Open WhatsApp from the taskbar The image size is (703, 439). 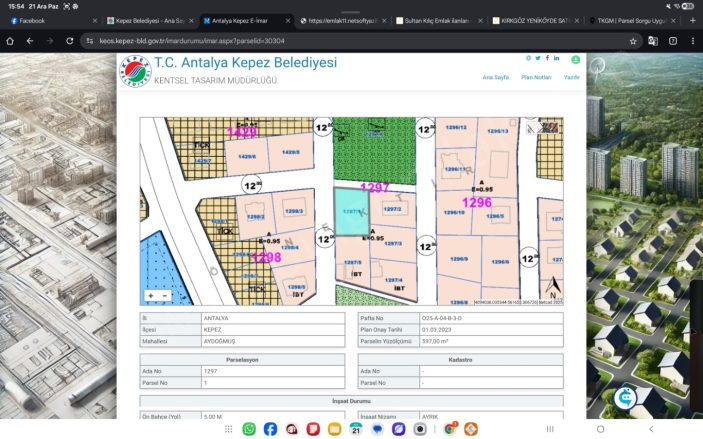click(x=249, y=429)
